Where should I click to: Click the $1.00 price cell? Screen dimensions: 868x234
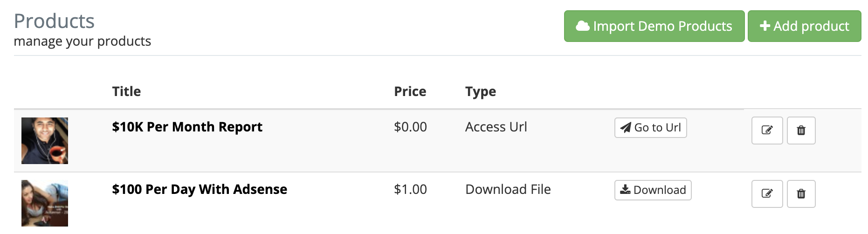point(410,189)
